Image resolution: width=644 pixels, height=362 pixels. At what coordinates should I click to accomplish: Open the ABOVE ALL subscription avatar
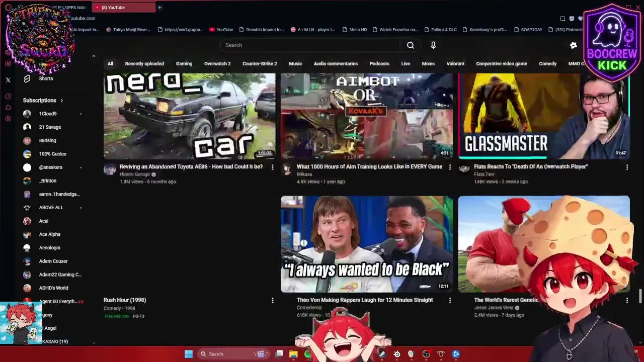27,208
